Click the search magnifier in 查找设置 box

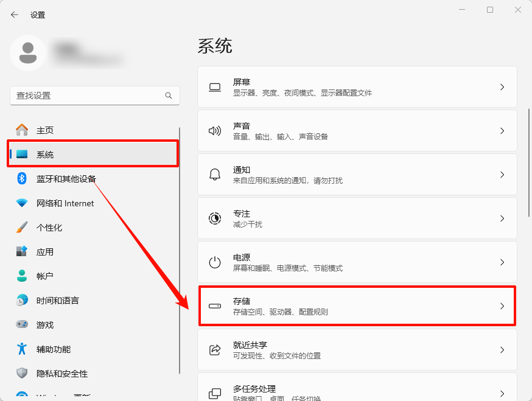click(x=168, y=96)
